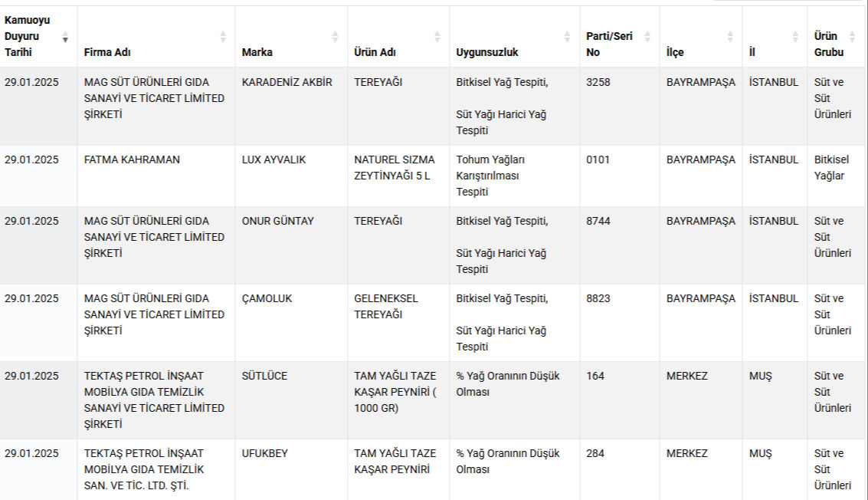This screenshot has height=500, width=868.
Task: Click batch number 8823 cell
Action: (598, 299)
